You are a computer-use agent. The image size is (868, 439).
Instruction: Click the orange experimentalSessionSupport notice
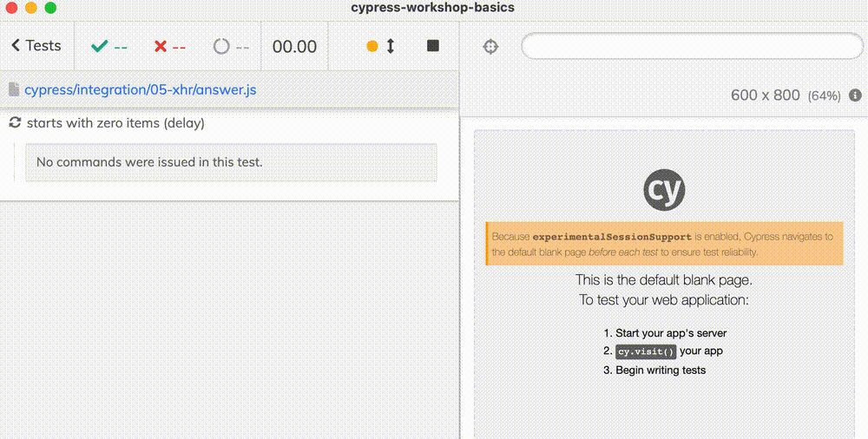click(x=664, y=244)
